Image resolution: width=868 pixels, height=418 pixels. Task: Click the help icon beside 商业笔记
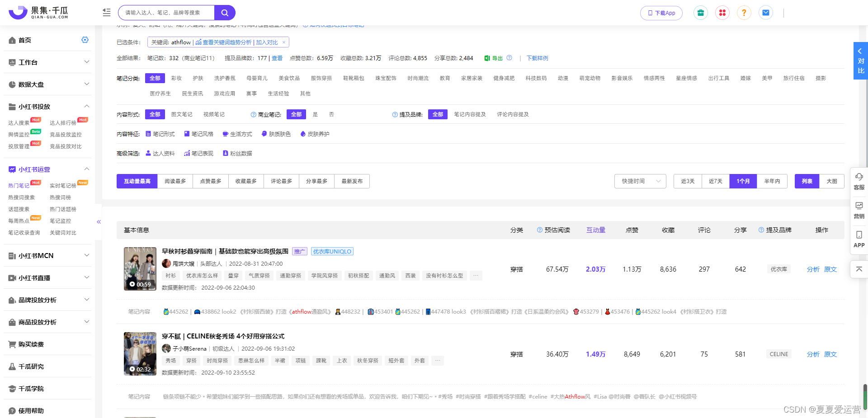tap(253, 115)
